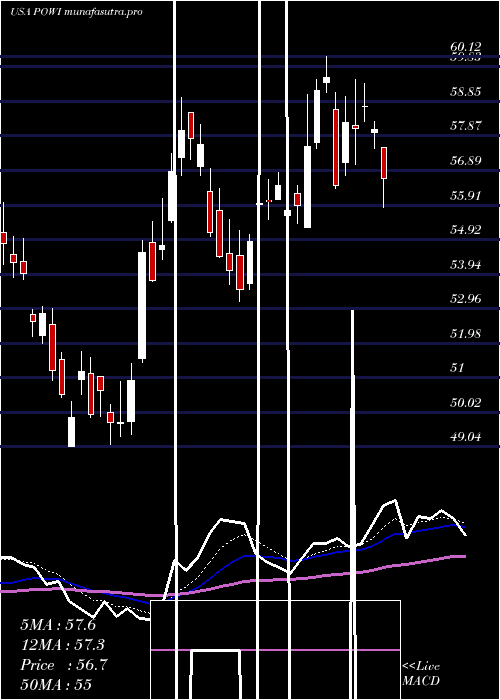Click the 55.91 price level label

pos(466,196)
